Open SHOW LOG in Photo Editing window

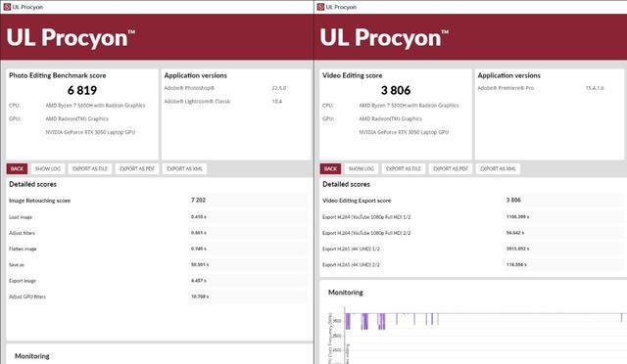pos(48,168)
